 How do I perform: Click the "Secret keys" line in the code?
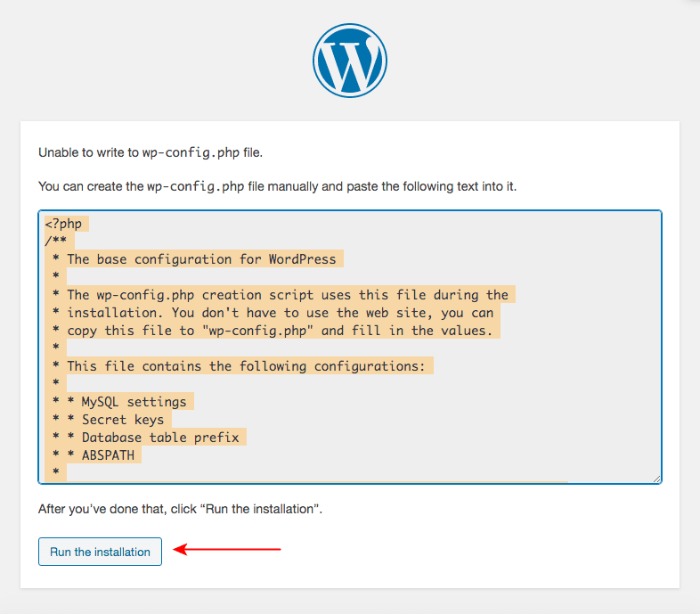tap(123, 420)
